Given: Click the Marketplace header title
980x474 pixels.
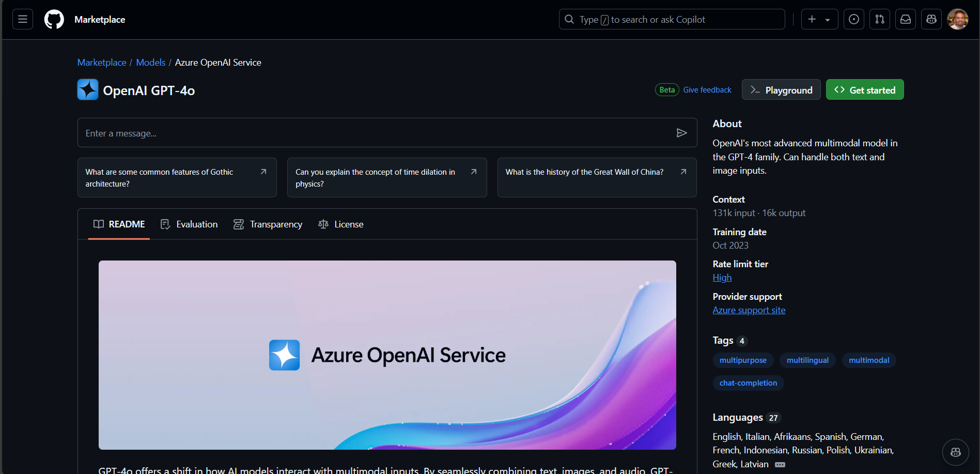Looking at the screenshot, I should [x=100, y=19].
